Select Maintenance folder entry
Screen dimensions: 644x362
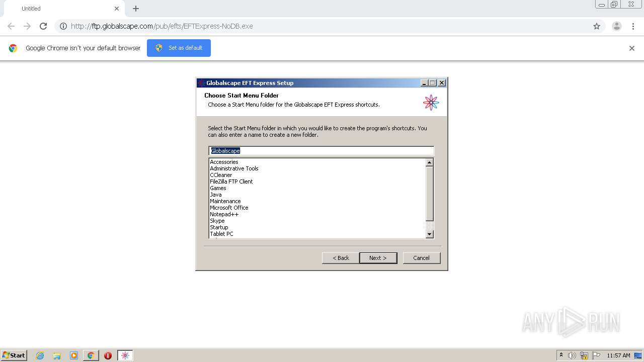pyautogui.click(x=225, y=201)
